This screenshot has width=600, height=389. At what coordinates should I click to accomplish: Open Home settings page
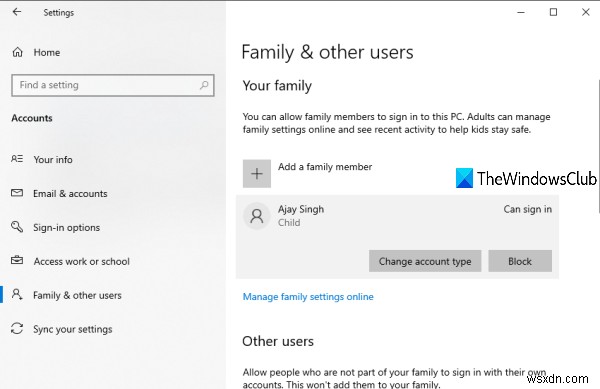pos(47,52)
